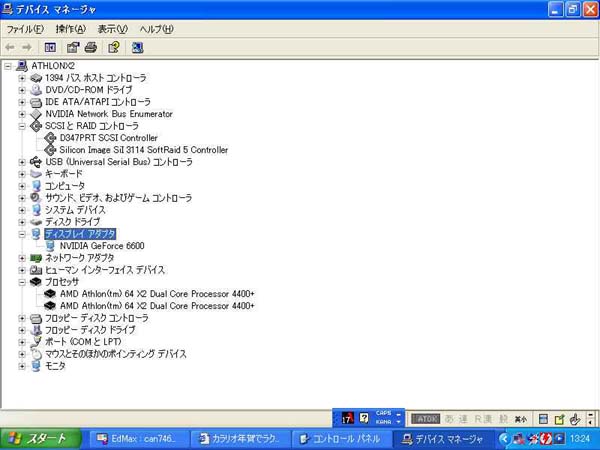The image size is (600, 450).
Task: Expand the 1394 バス ホスト コントローラ node
Action: click(x=22, y=78)
